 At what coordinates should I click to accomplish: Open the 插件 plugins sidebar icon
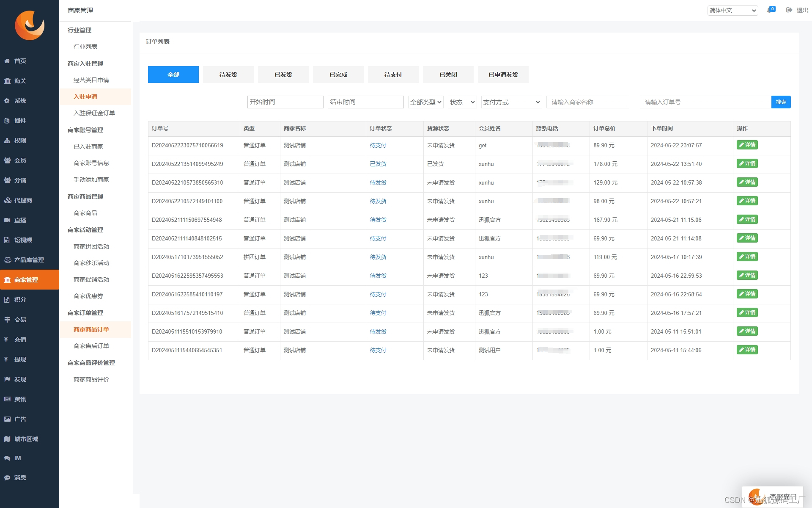(x=7, y=121)
